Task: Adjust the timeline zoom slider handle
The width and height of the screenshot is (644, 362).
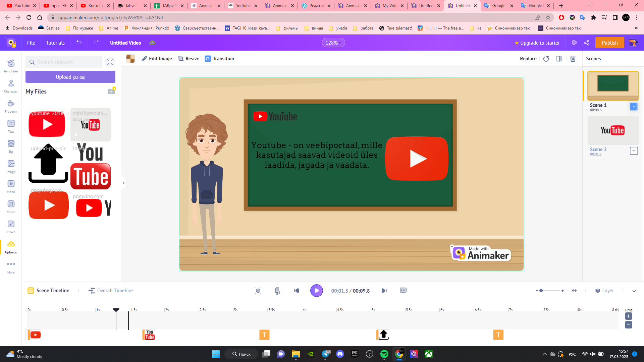Action: (x=541, y=291)
